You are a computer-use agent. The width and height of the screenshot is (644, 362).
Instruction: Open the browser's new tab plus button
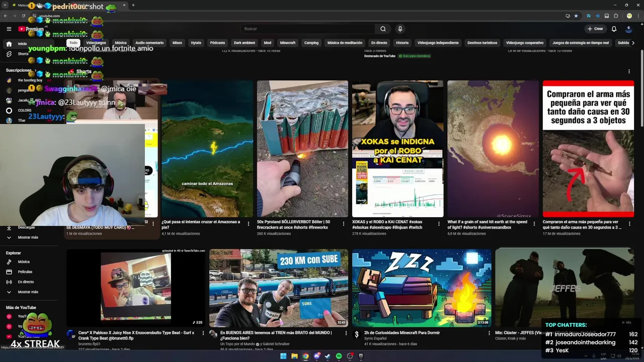(x=133, y=5)
